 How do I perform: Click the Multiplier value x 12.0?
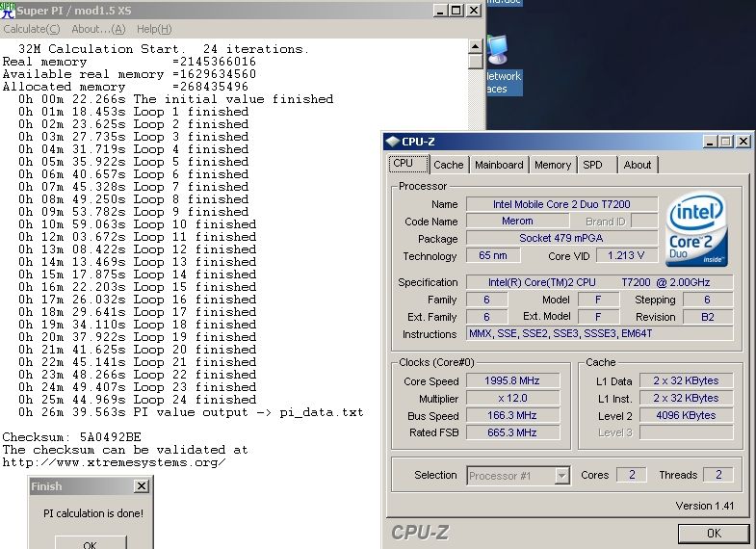pyautogui.click(x=512, y=398)
